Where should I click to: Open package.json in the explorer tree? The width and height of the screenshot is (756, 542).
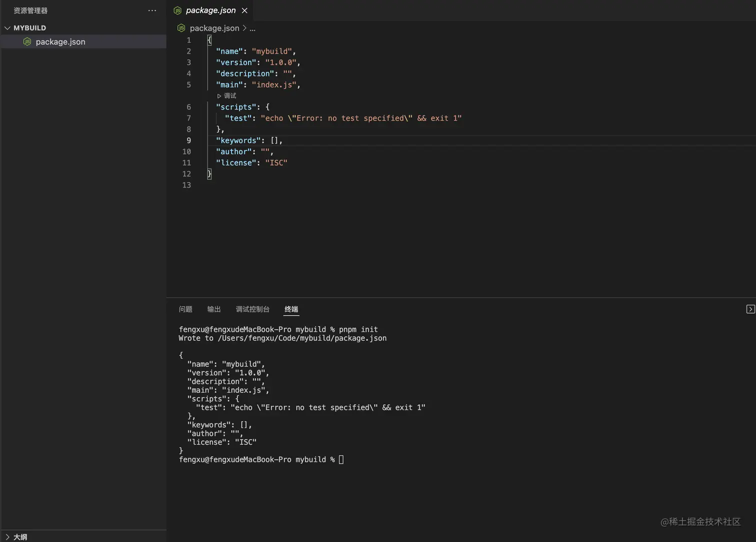point(83,42)
